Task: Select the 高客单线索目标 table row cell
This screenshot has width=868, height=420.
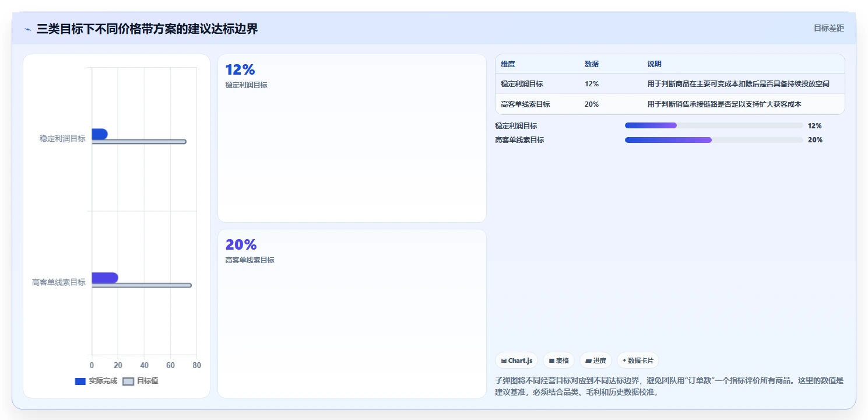Action: [x=525, y=104]
